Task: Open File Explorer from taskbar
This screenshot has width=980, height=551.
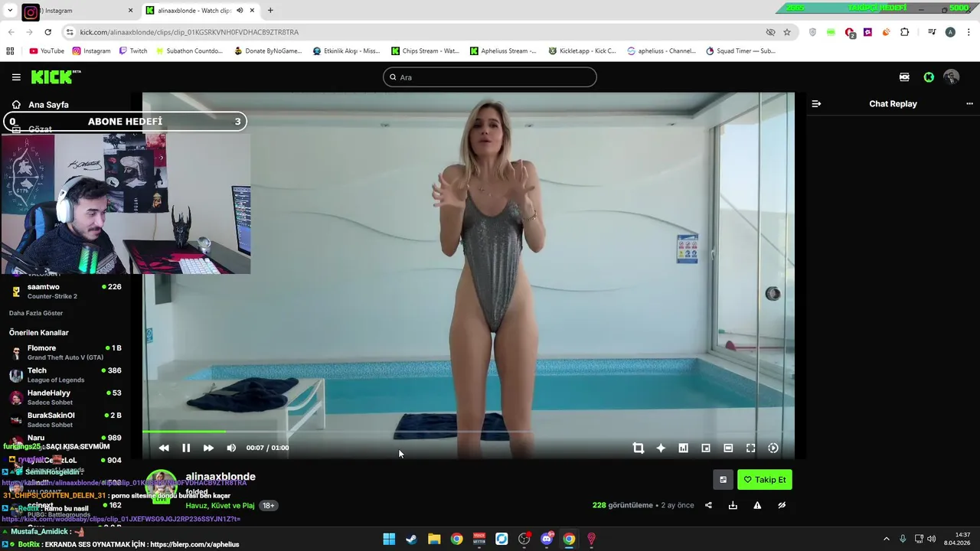Action: pyautogui.click(x=434, y=539)
